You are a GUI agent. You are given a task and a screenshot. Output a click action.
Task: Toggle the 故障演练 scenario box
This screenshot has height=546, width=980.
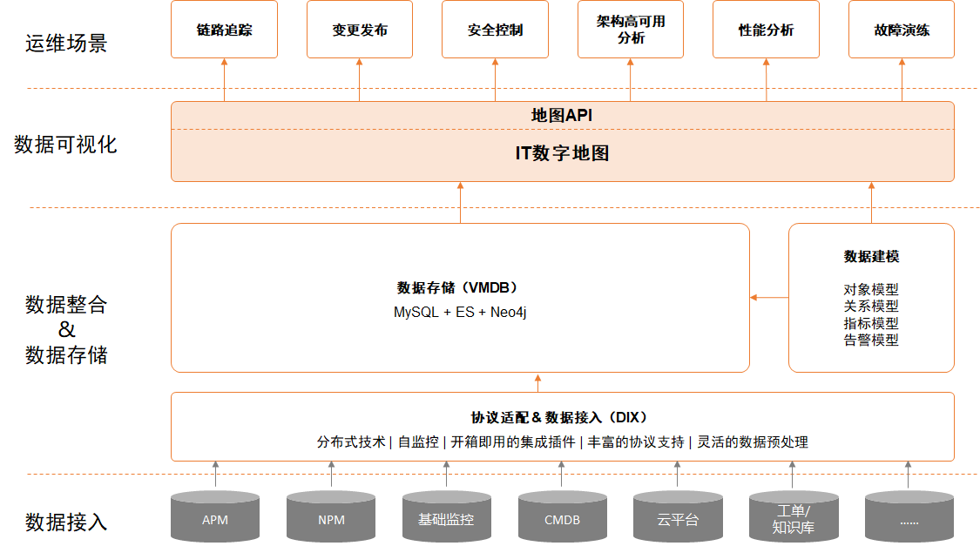coord(901,29)
